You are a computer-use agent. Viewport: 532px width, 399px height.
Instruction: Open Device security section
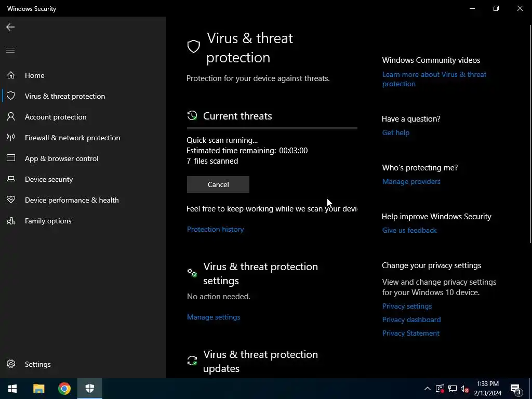83,179
